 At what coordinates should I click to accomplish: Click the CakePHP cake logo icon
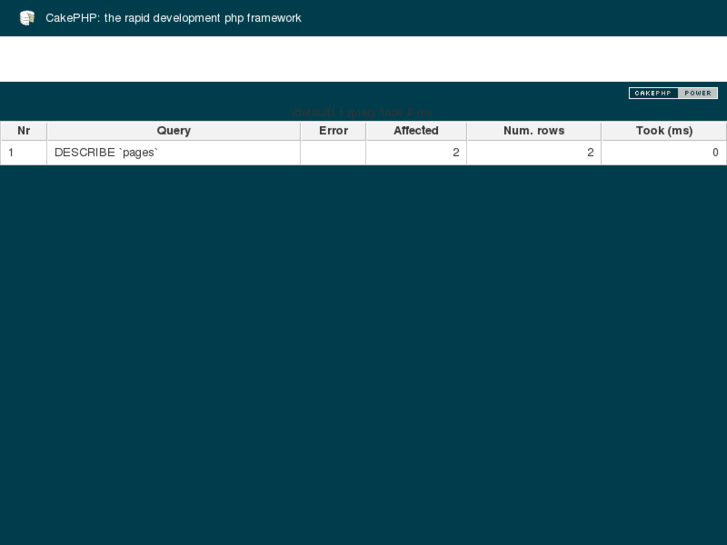pos(27,18)
